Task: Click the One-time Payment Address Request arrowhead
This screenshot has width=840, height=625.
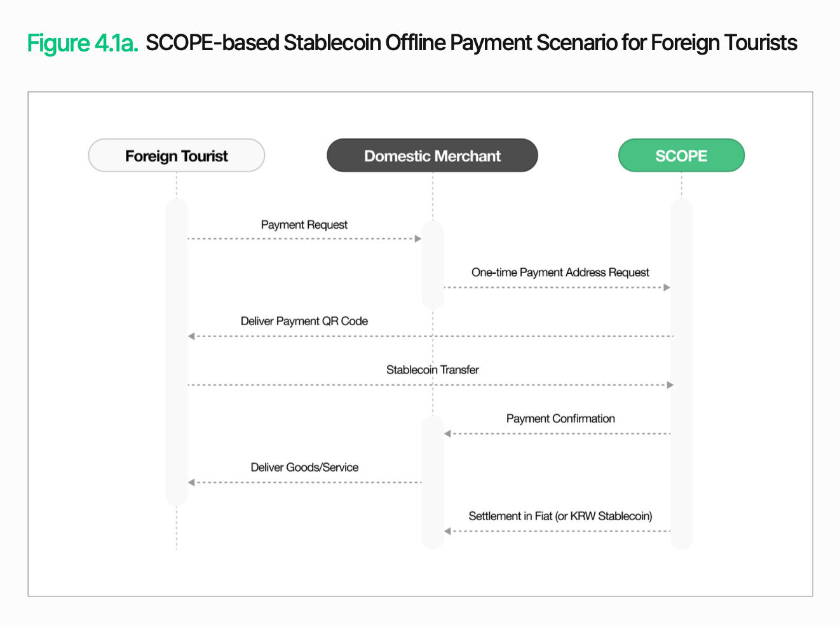Action: 667,288
